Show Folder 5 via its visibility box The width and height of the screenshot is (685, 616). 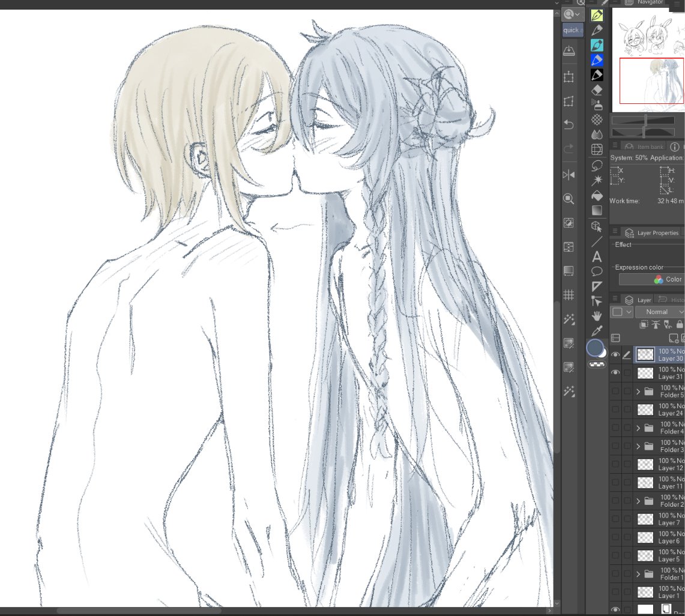(615, 391)
